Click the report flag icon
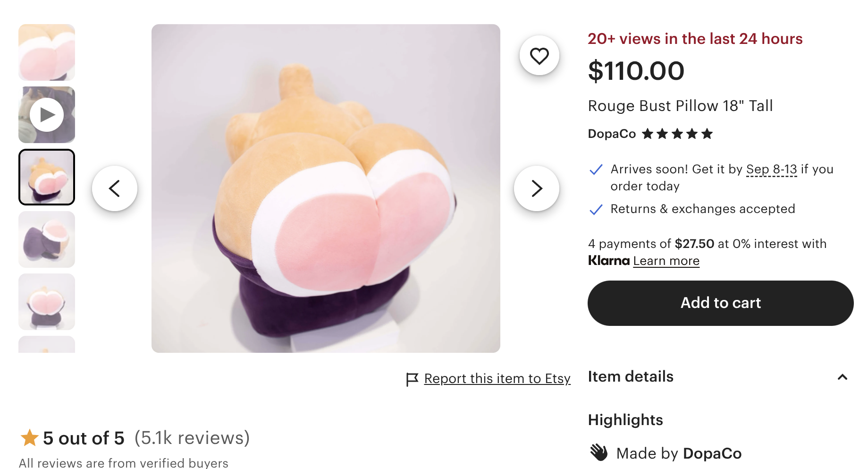 click(x=412, y=379)
